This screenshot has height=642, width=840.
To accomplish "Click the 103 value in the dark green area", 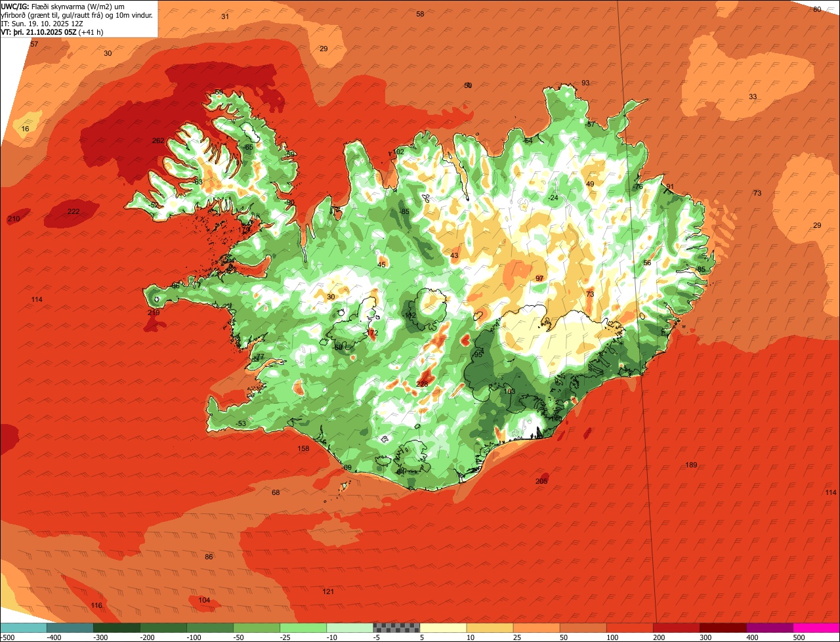I will [x=509, y=391].
